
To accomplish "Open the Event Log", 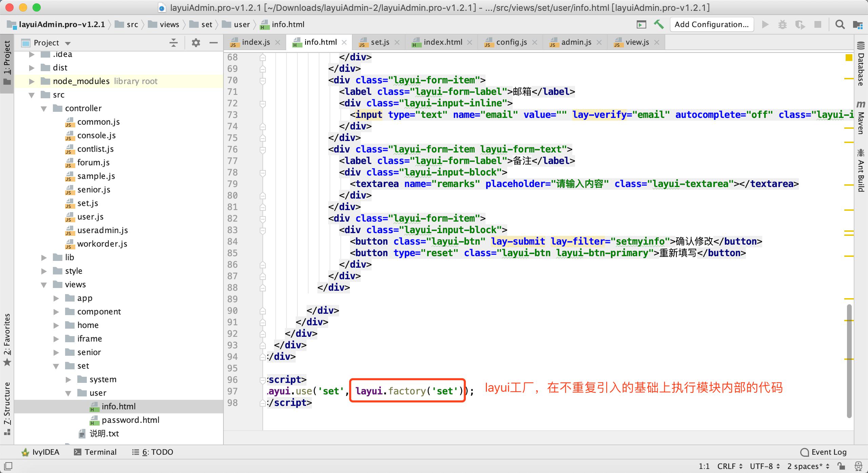I will tap(823, 452).
